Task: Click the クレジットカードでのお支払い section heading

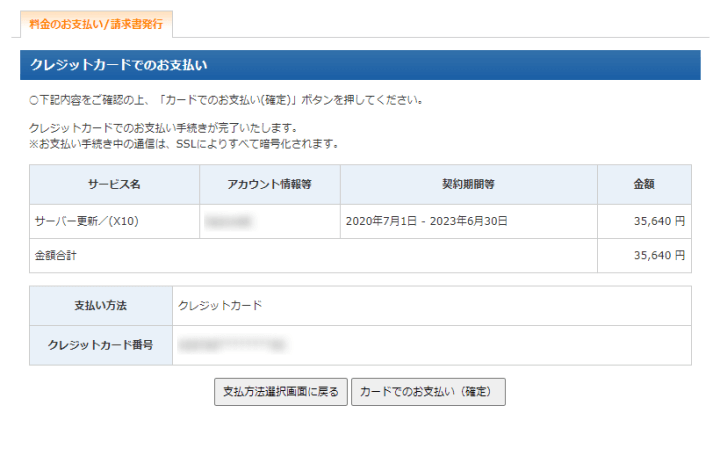Action: coord(360,65)
